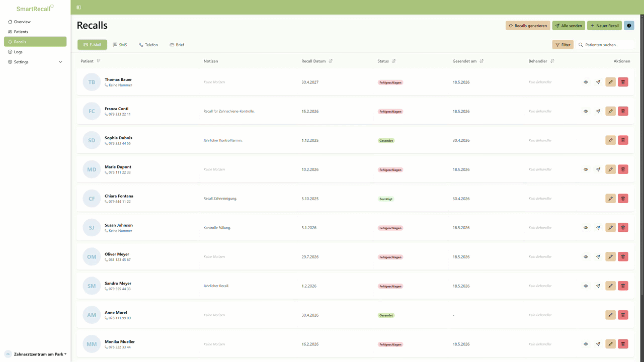Go to Patients in the sidebar
This screenshot has height=362, width=644.
[x=35, y=32]
